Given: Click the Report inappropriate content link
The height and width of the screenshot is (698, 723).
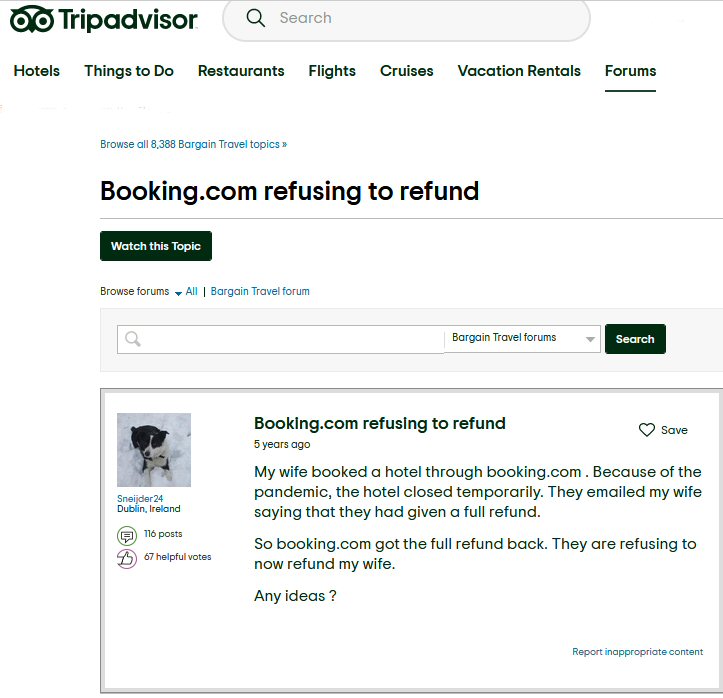Looking at the screenshot, I should [638, 651].
